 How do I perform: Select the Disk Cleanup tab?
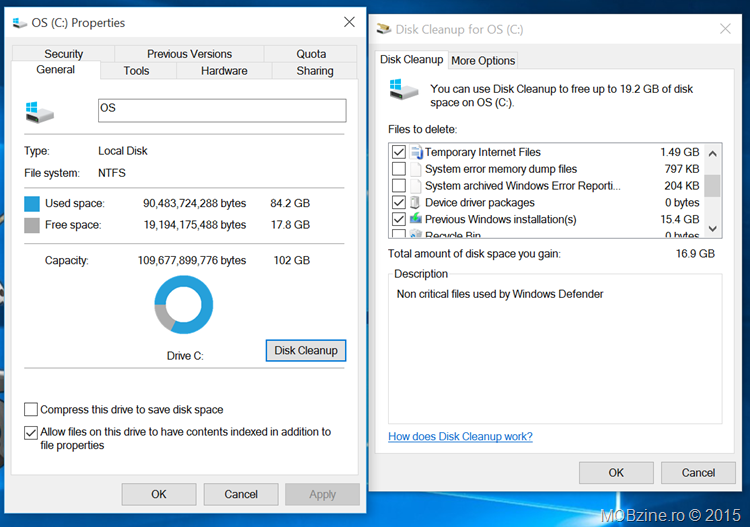click(411, 60)
